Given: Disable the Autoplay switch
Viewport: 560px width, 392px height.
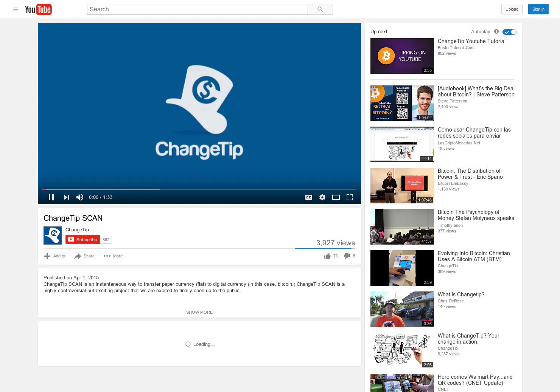Looking at the screenshot, I should click(x=509, y=32).
